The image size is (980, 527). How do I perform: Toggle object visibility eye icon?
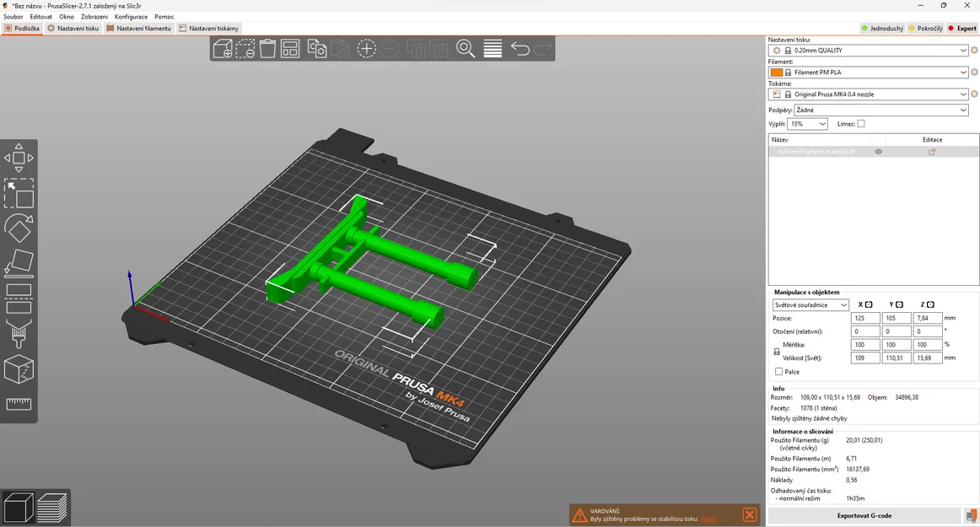(878, 152)
